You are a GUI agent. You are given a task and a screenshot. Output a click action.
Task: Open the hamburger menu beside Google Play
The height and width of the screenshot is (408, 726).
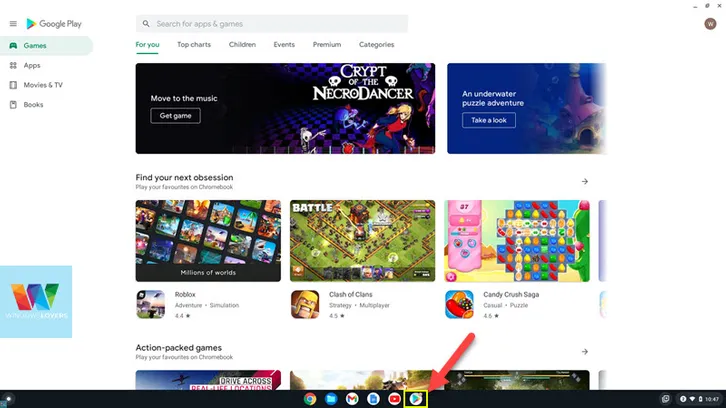(x=13, y=23)
